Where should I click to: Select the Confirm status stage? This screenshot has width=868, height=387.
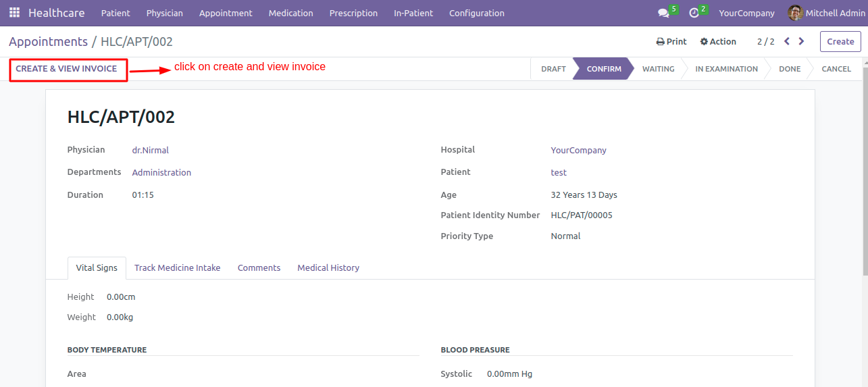603,69
